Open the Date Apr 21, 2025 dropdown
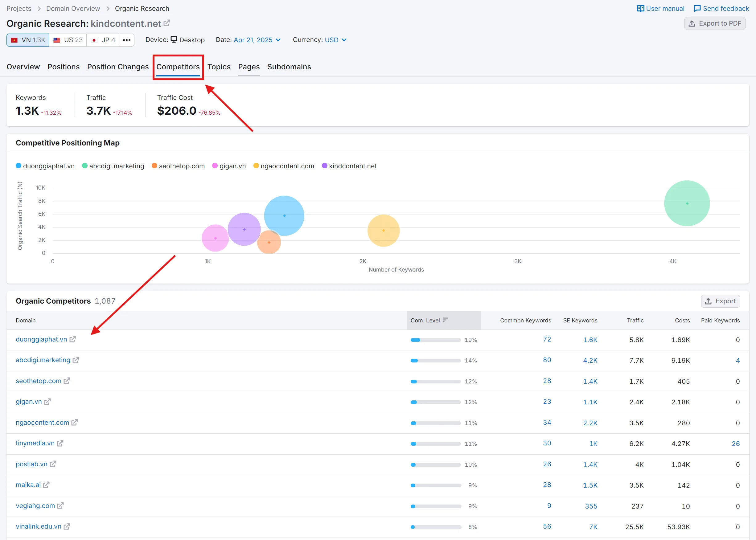 [x=257, y=40]
